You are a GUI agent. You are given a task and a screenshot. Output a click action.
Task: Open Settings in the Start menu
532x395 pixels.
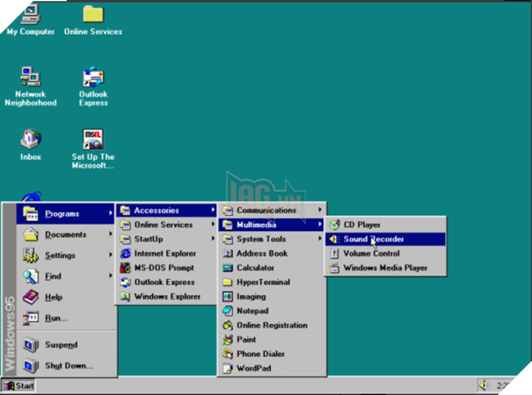pos(65,255)
